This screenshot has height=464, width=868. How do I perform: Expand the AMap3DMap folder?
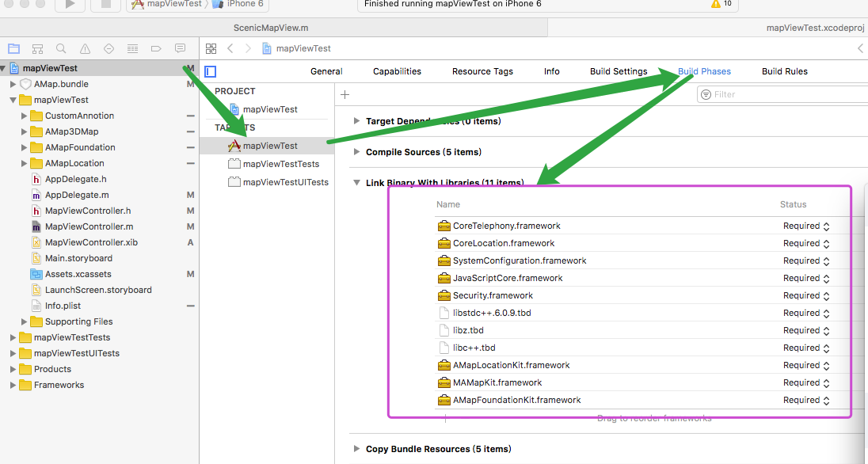click(x=24, y=131)
